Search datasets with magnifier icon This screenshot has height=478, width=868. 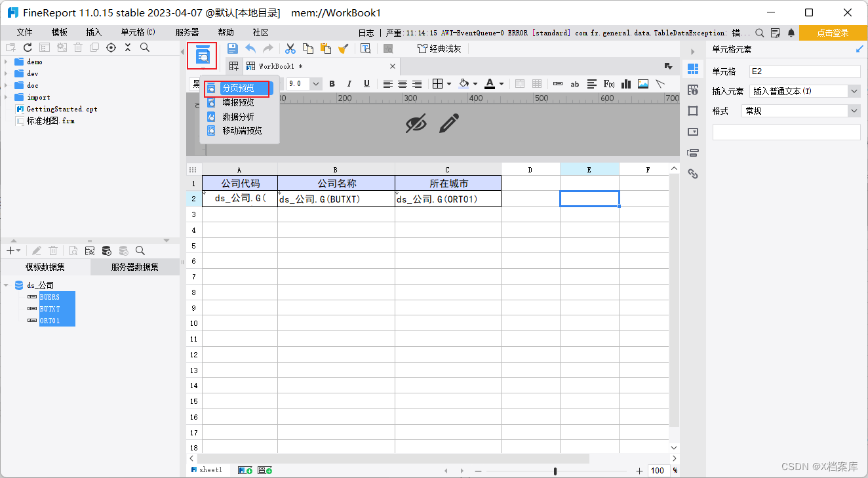(140, 250)
